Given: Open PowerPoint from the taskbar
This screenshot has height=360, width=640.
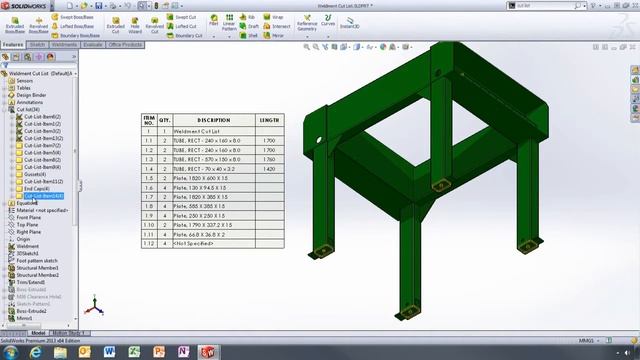Looking at the screenshot, I should coord(159,352).
